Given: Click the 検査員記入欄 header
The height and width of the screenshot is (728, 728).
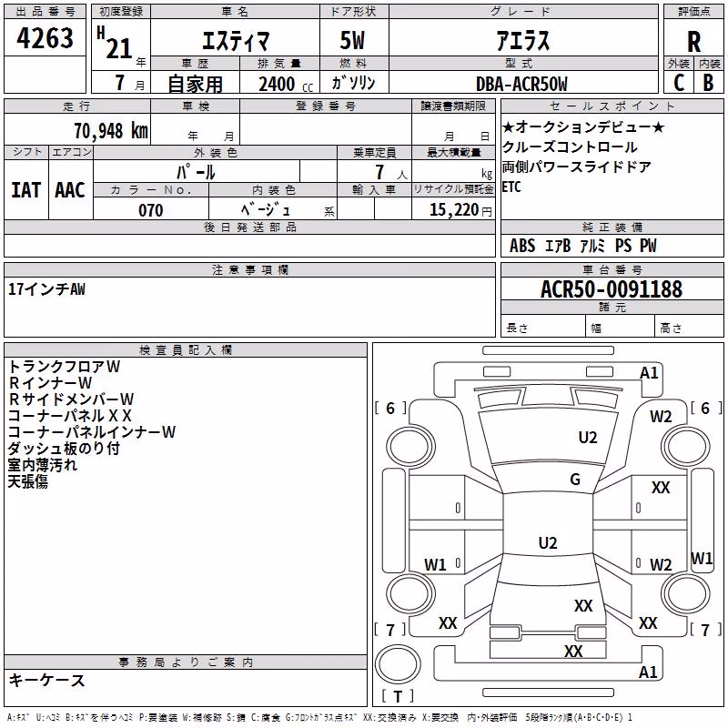Looking at the screenshot, I should 186,350.
